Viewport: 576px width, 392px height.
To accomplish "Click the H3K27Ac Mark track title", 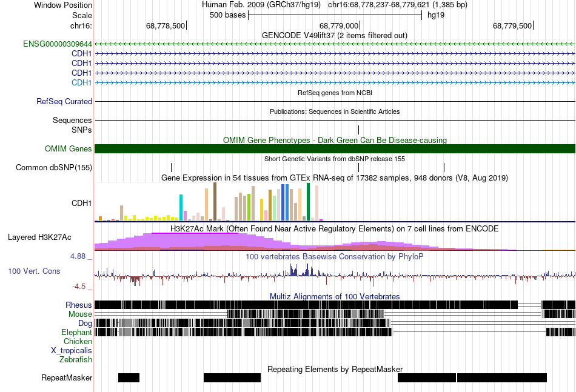I will pyautogui.click(x=334, y=228).
